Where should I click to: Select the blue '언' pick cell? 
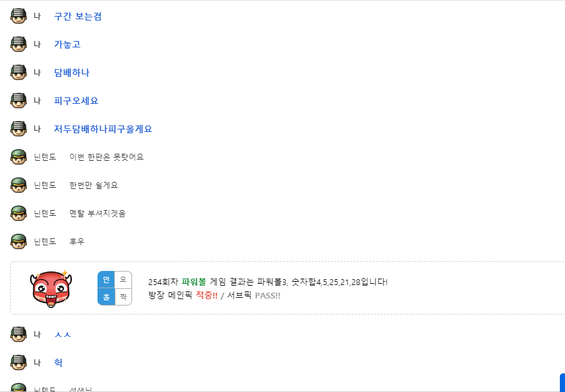tap(106, 280)
